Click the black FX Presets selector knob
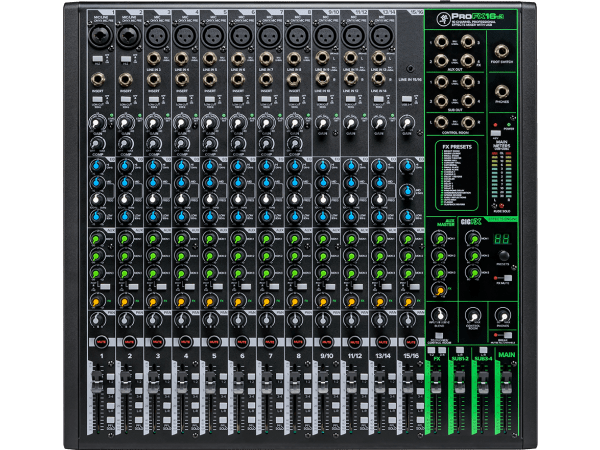Screen dimensions: 600x450 coord(503,256)
